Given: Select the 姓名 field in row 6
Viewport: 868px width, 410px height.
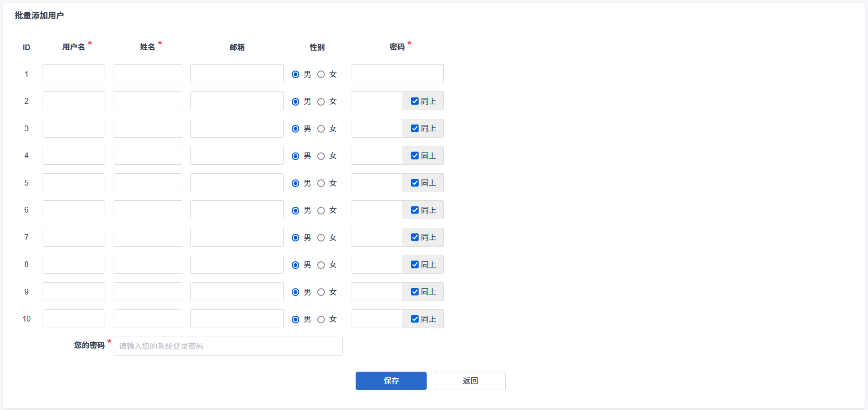Looking at the screenshot, I should [148, 210].
